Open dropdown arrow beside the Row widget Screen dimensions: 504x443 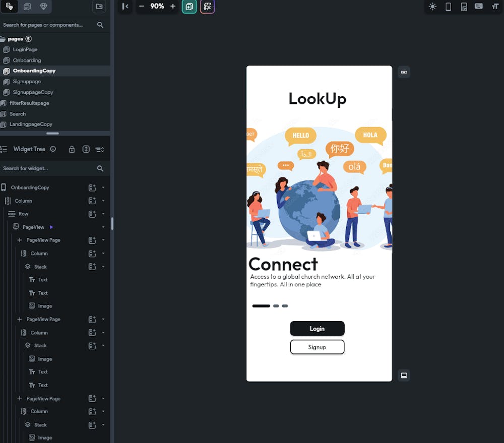point(103,214)
